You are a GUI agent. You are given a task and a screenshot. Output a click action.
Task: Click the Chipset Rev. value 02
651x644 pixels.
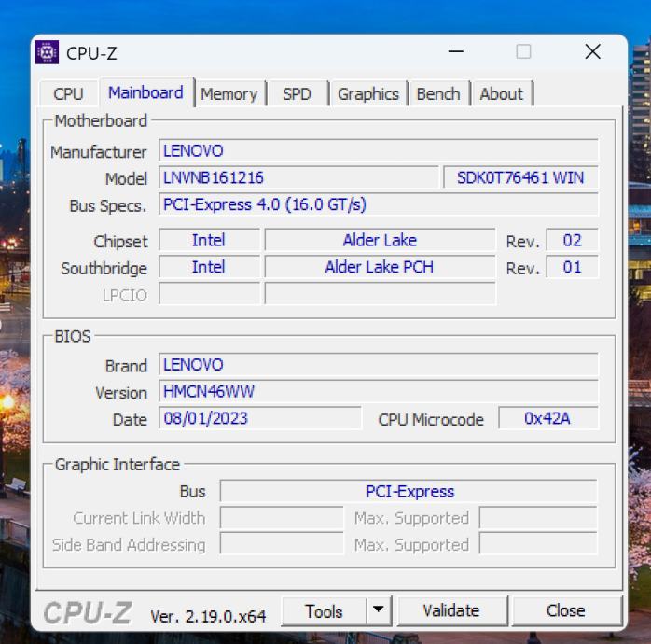point(572,240)
